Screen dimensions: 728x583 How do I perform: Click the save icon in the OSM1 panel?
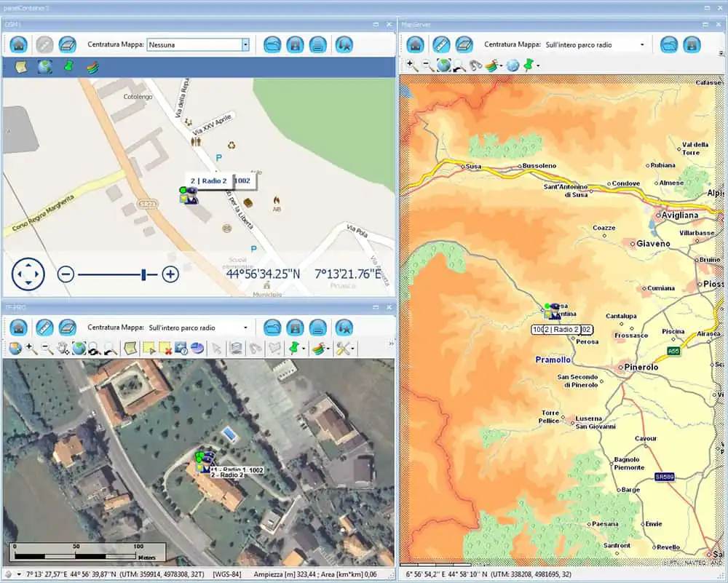pos(296,44)
